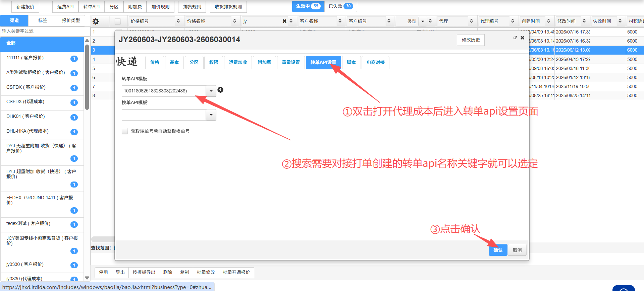
Task: Click the info icon beside 转单API模板
Action: pyautogui.click(x=220, y=90)
